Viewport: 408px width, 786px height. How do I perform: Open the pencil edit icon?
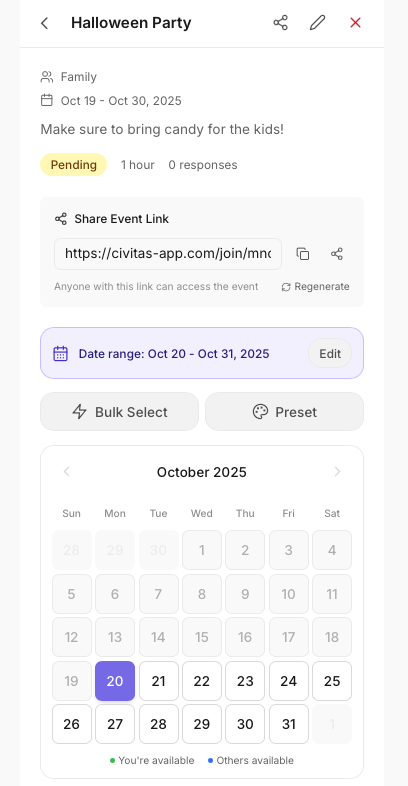318,23
